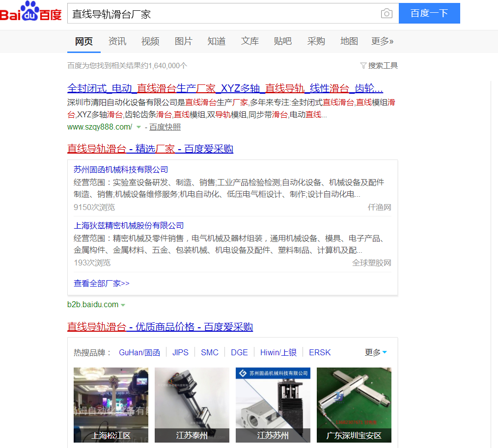This screenshot has width=498, height=448.
Task: Click the 9150次浏览 view count
Action: 94,207
